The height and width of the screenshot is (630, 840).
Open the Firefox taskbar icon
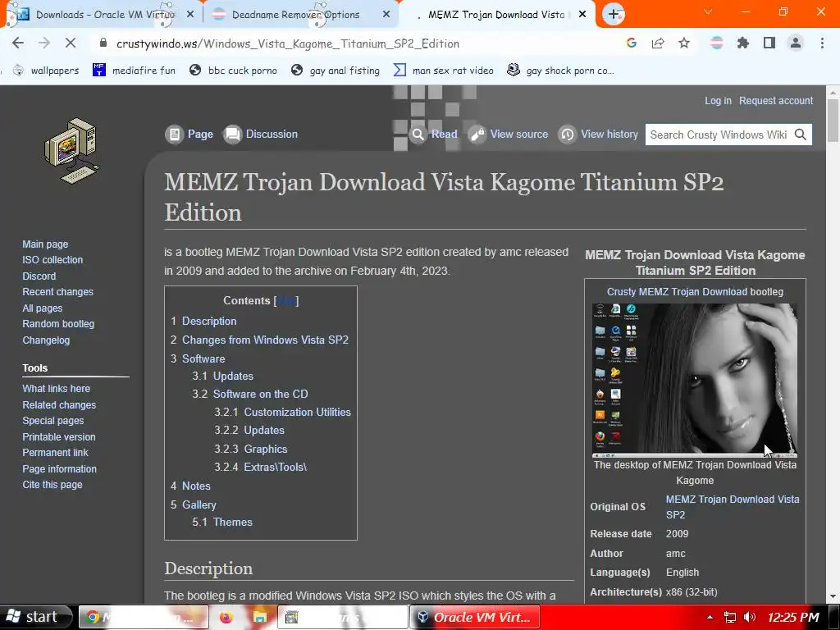coord(226,617)
